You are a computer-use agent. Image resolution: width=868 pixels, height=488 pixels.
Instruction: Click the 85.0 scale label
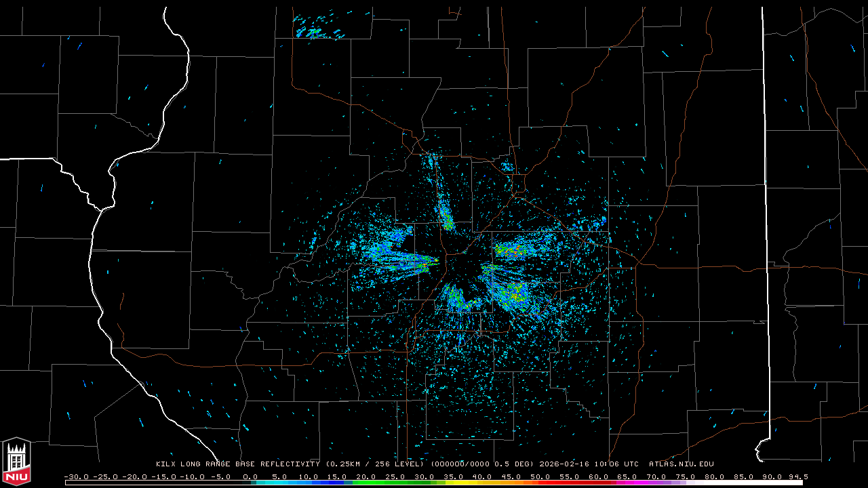tap(744, 476)
